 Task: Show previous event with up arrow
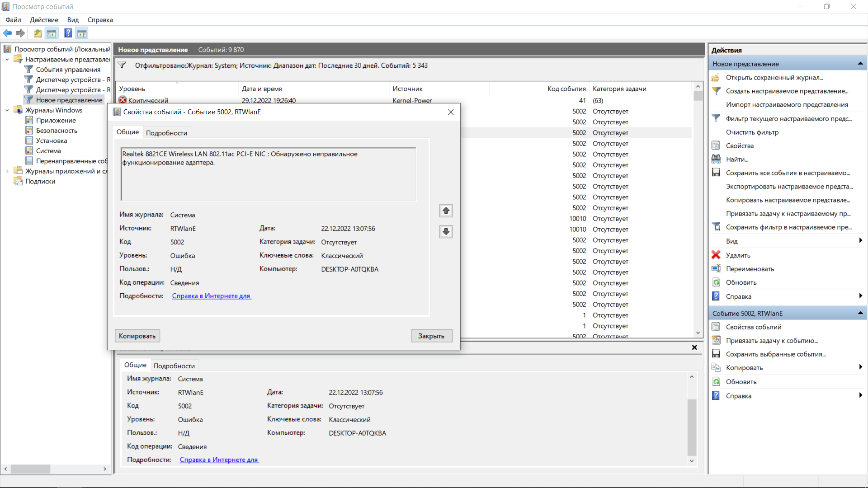point(446,211)
